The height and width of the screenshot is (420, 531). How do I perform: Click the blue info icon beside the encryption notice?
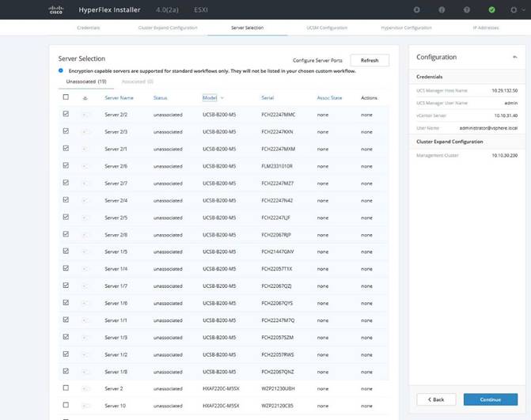(x=61, y=70)
